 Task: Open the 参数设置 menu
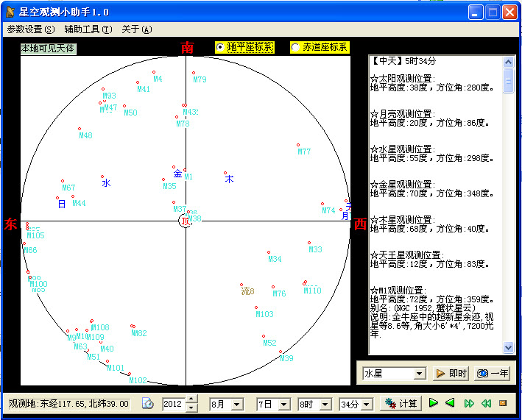(30, 29)
